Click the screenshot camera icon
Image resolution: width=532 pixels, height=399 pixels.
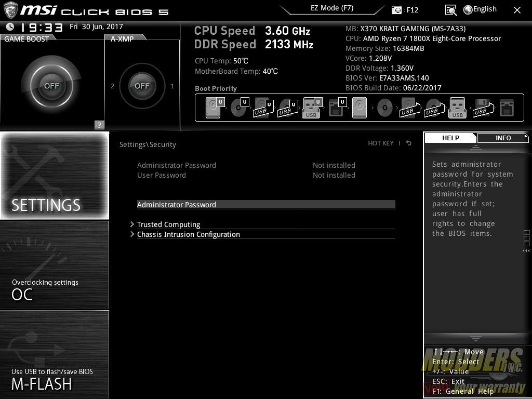(396, 10)
